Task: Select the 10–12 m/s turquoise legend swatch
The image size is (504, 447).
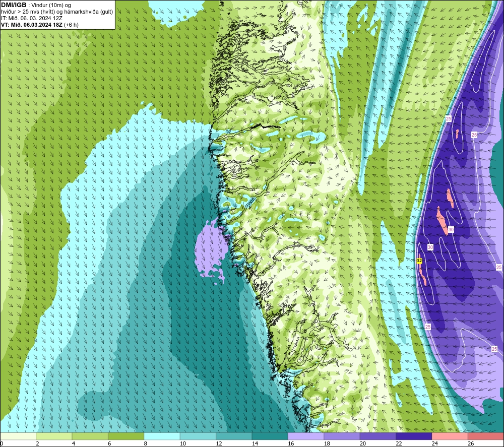Action: click(x=198, y=436)
